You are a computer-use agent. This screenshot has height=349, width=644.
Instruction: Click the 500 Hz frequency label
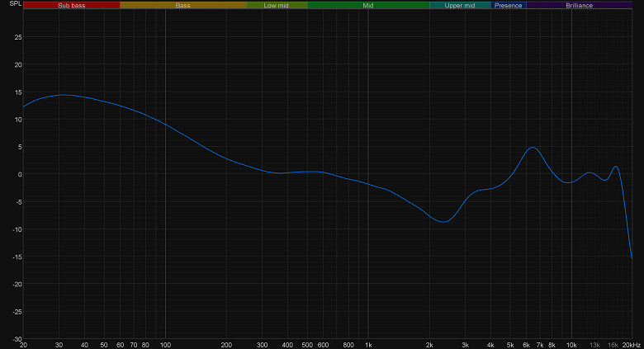(x=307, y=345)
